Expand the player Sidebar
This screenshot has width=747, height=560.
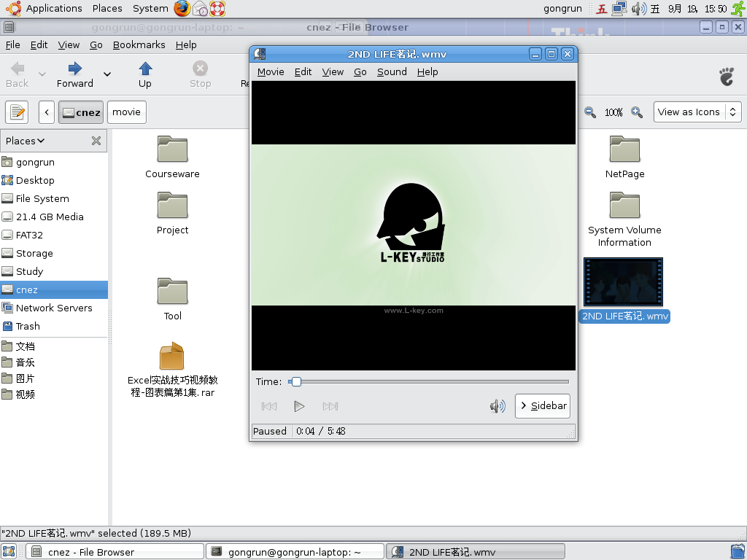(x=543, y=406)
